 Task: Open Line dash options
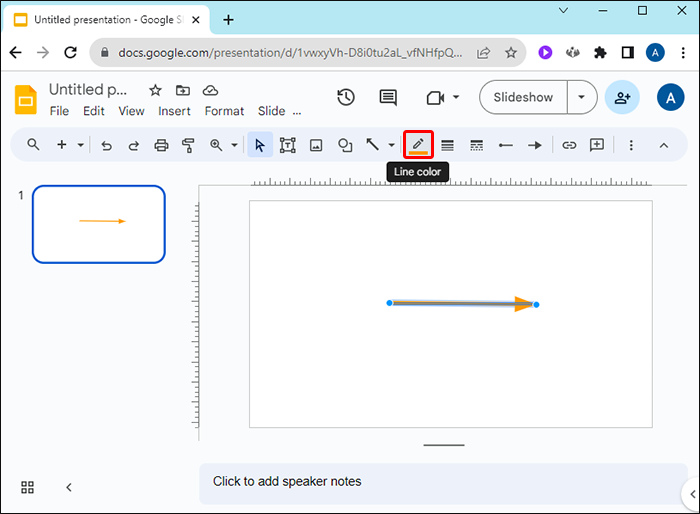tap(476, 145)
